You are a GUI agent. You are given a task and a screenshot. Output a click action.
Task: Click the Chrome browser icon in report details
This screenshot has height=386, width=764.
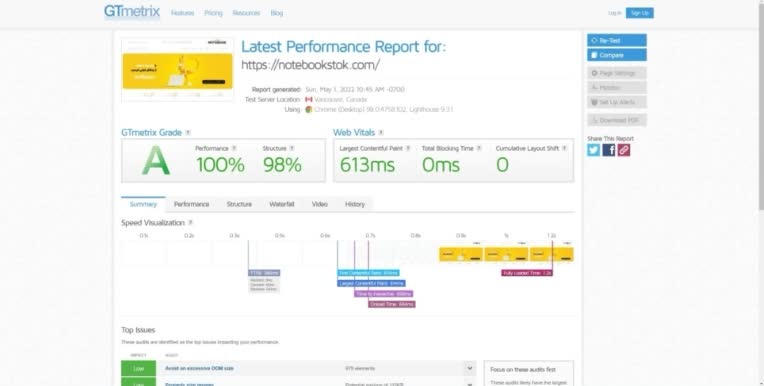click(308, 109)
